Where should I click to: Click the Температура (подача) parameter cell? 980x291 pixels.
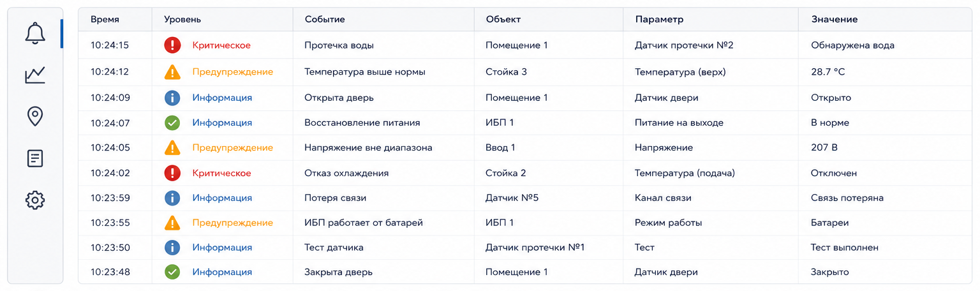[x=685, y=173]
